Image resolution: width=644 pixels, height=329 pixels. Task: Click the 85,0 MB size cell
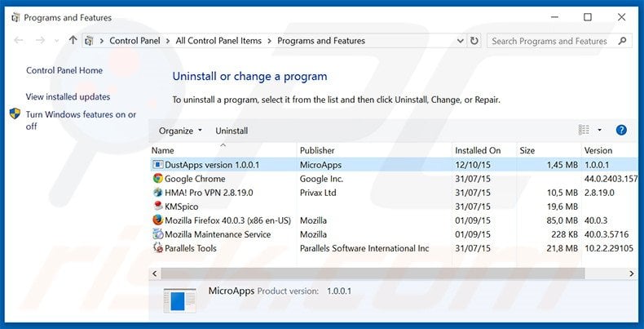point(562,220)
